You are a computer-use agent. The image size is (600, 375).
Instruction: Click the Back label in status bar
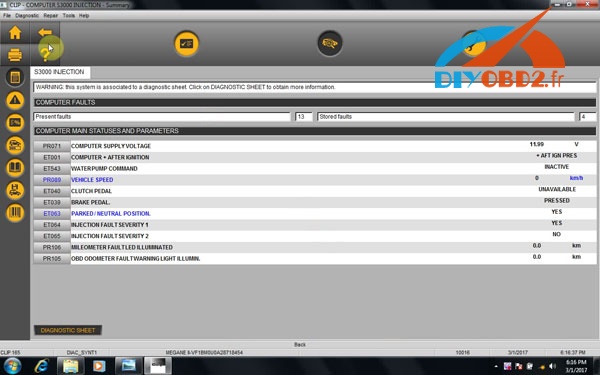tap(300, 345)
